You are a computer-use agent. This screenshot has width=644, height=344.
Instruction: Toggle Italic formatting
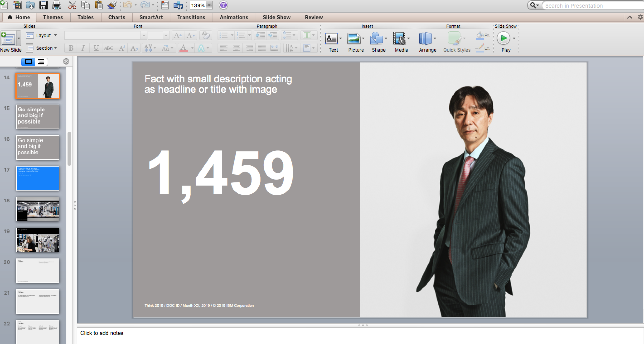pos(83,48)
